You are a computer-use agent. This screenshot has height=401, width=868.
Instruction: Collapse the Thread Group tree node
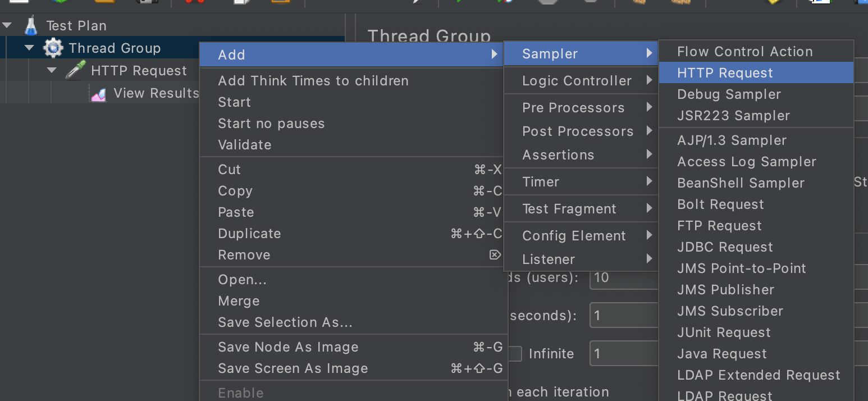point(30,48)
